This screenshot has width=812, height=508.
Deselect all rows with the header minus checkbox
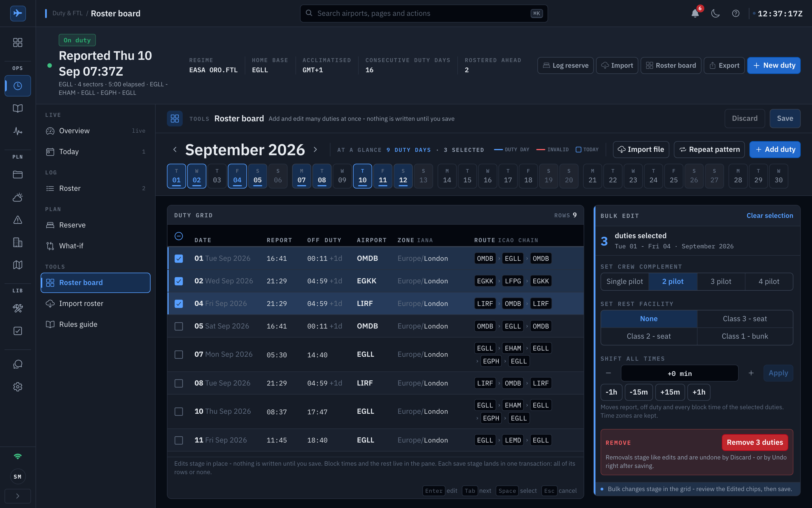coord(179,236)
